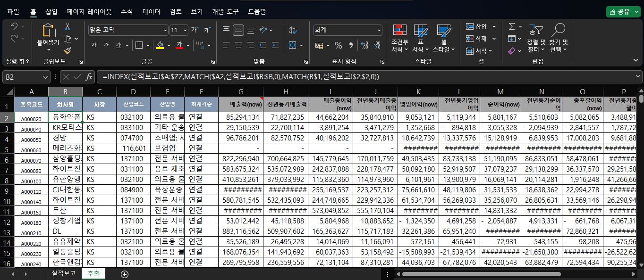Click the Decrease Indent icon
Image resolution: width=644 pixels, height=280 pixels.
263,45
